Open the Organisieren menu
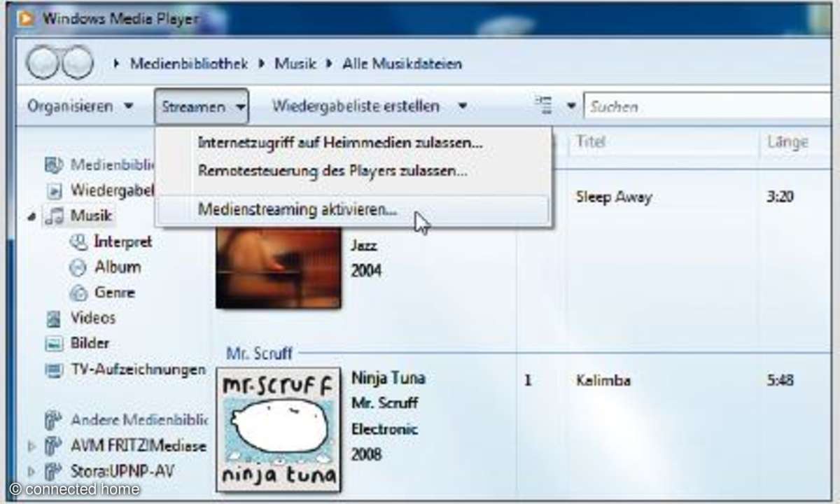The image size is (840, 504). 80,106
